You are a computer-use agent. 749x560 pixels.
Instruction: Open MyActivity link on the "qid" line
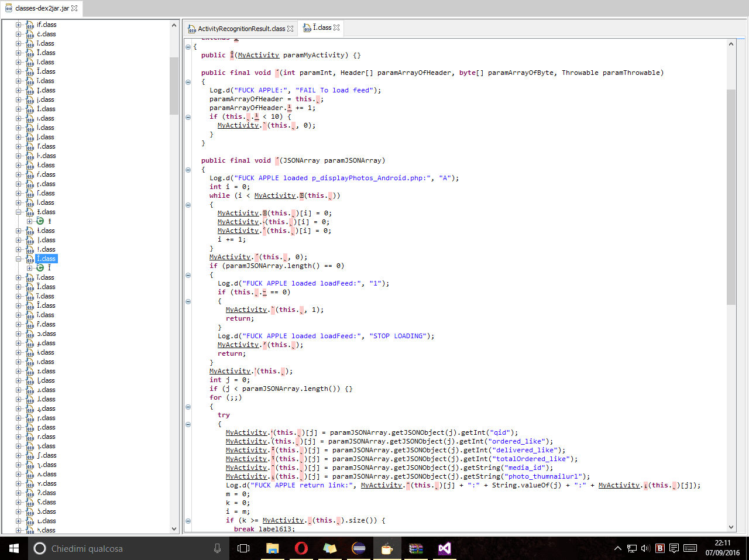pos(246,432)
